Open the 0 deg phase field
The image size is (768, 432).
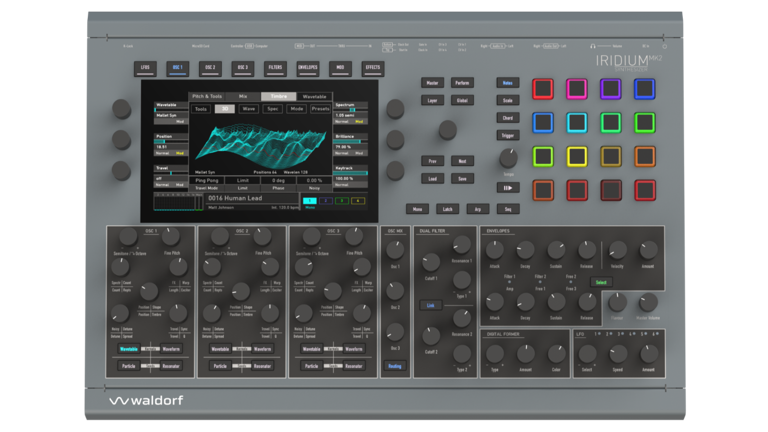pyautogui.click(x=278, y=181)
